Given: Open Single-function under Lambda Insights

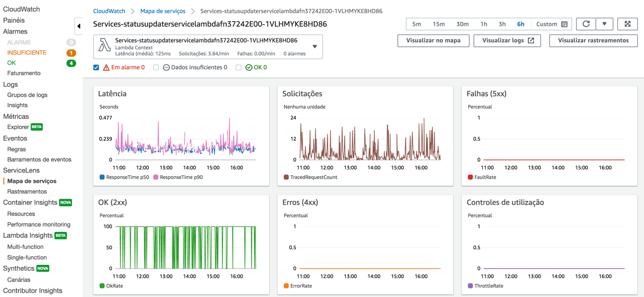Looking at the screenshot, I should click(x=27, y=258).
